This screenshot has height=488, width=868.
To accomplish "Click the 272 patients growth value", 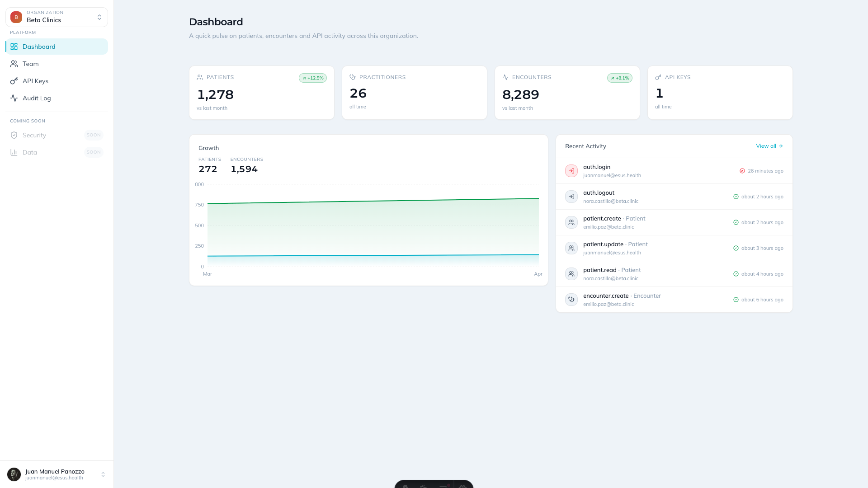I will pos(208,169).
